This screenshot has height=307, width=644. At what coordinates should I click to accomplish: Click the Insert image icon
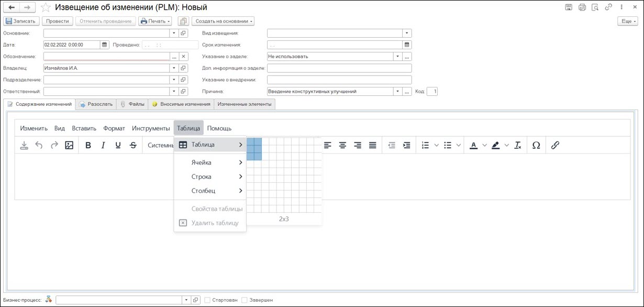click(69, 145)
